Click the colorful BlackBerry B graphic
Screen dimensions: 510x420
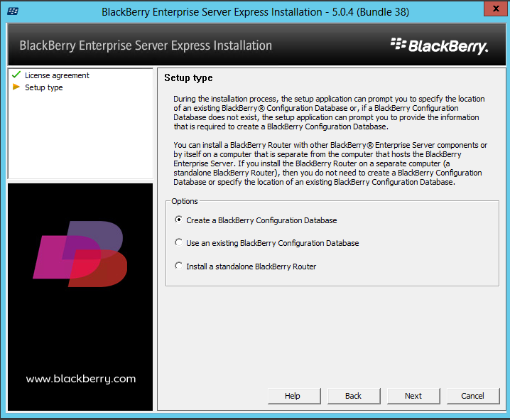[80, 254]
